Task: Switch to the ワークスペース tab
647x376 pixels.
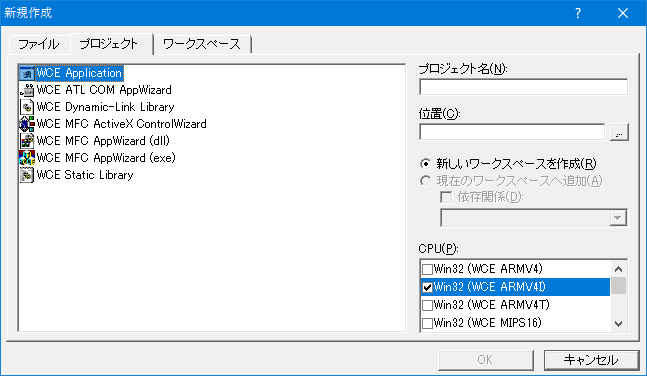Action: pos(202,44)
